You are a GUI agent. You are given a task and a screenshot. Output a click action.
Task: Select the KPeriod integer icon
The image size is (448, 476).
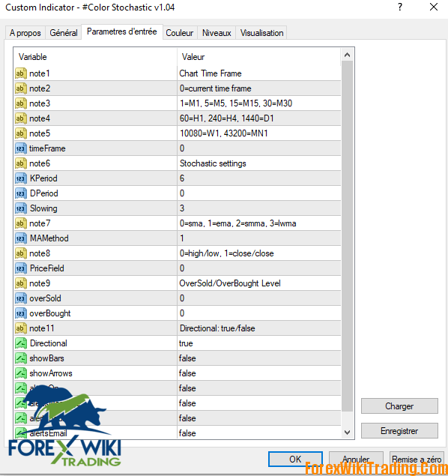click(x=21, y=178)
